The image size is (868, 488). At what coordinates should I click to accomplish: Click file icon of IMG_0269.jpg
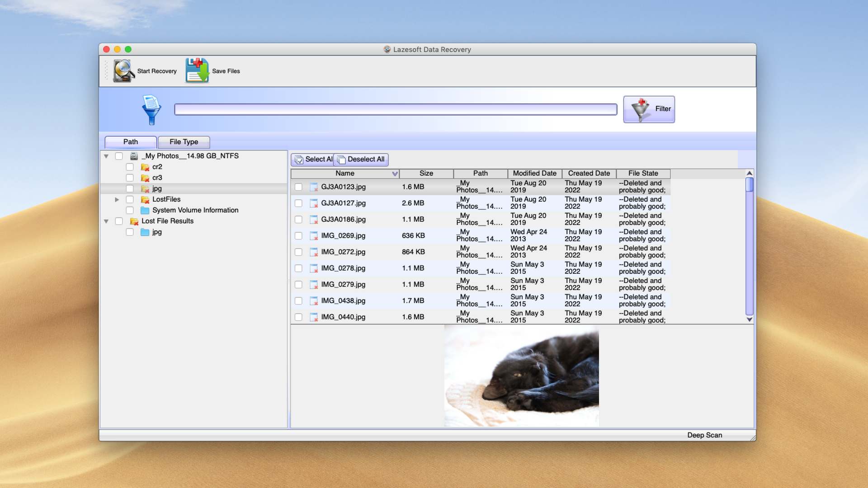coord(314,236)
